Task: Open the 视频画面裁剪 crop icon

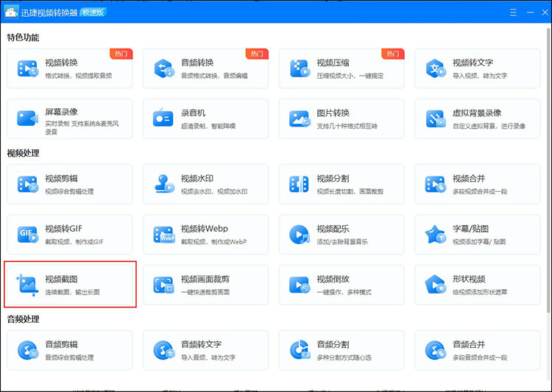Action: pyautogui.click(x=164, y=285)
